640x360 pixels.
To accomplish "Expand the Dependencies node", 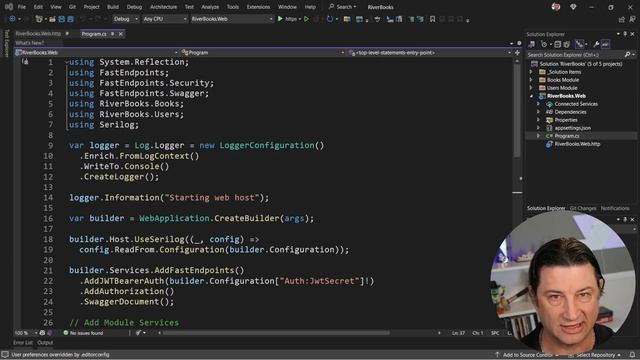I will point(538,112).
